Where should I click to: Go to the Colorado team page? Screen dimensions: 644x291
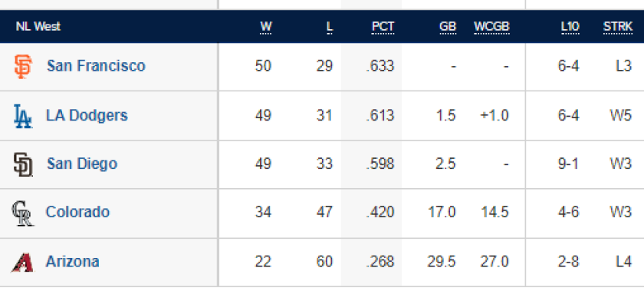(x=77, y=212)
